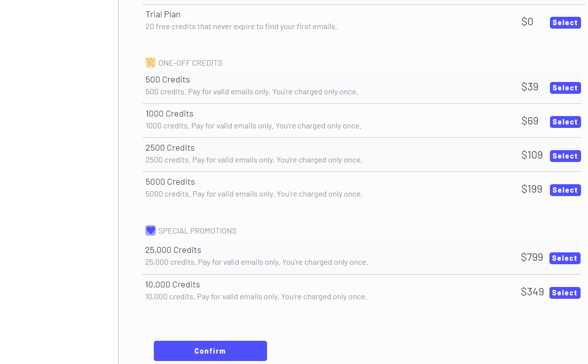
Task: Click the 25,000 Credits plan title
Action: [x=173, y=250]
